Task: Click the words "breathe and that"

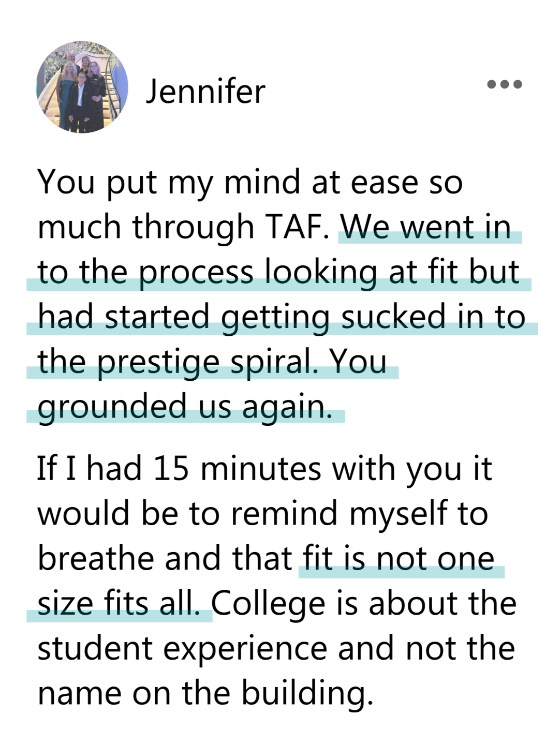Action: coord(165,559)
